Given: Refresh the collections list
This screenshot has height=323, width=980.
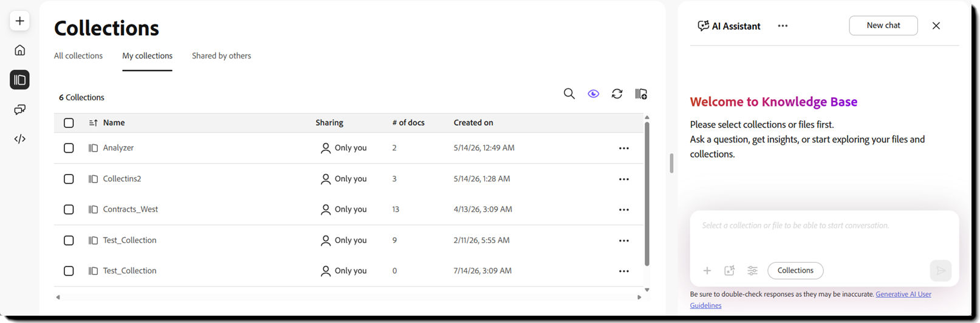Looking at the screenshot, I should 617,94.
